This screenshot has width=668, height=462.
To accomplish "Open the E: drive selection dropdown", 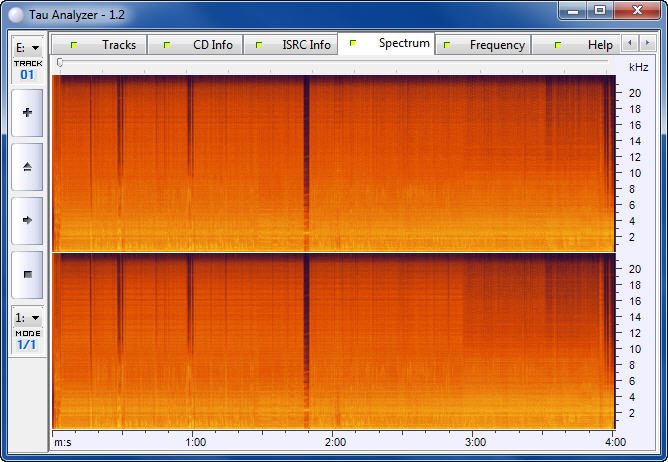I will pyautogui.click(x=27, y=47).
